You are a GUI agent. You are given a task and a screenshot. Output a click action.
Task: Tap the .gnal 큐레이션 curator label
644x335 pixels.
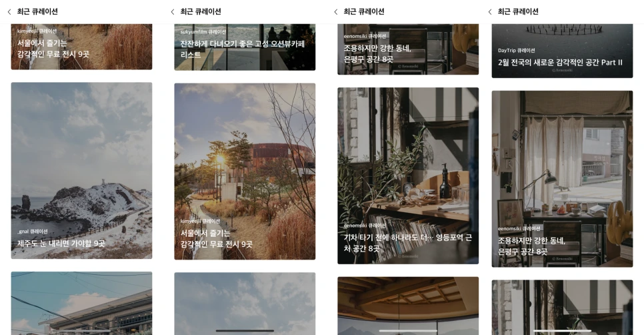tap(33, 232)
